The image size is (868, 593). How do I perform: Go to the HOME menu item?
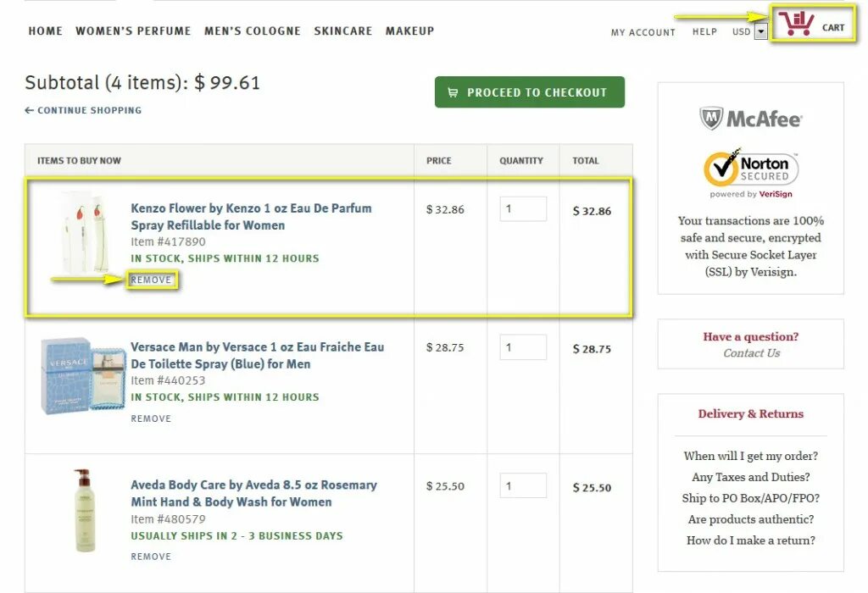pos(46,31)
